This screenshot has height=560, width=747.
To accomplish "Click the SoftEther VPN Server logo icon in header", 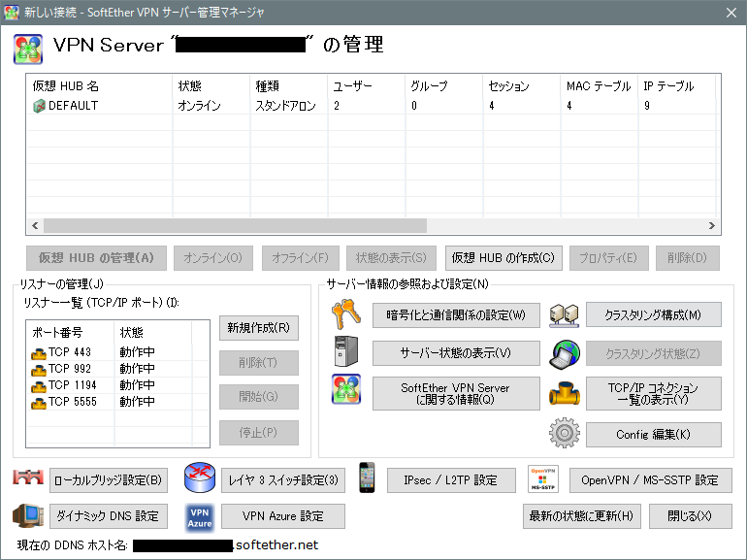I will (28, 49).
